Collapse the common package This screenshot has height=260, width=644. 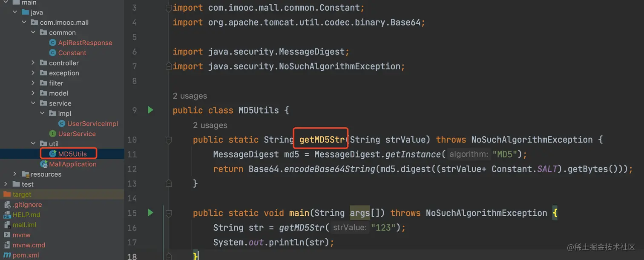(33, 32)
